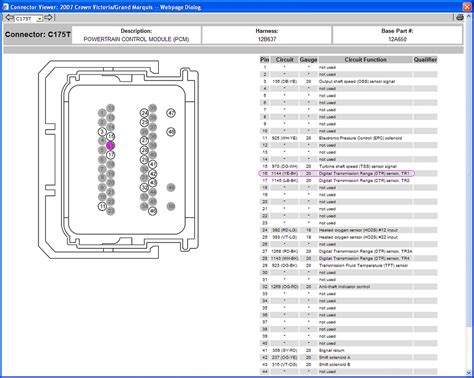Image resolution: width=474 pixels, height=378 pixels.
Task: Click the 12A650 base part number
Action: (397, 39)
